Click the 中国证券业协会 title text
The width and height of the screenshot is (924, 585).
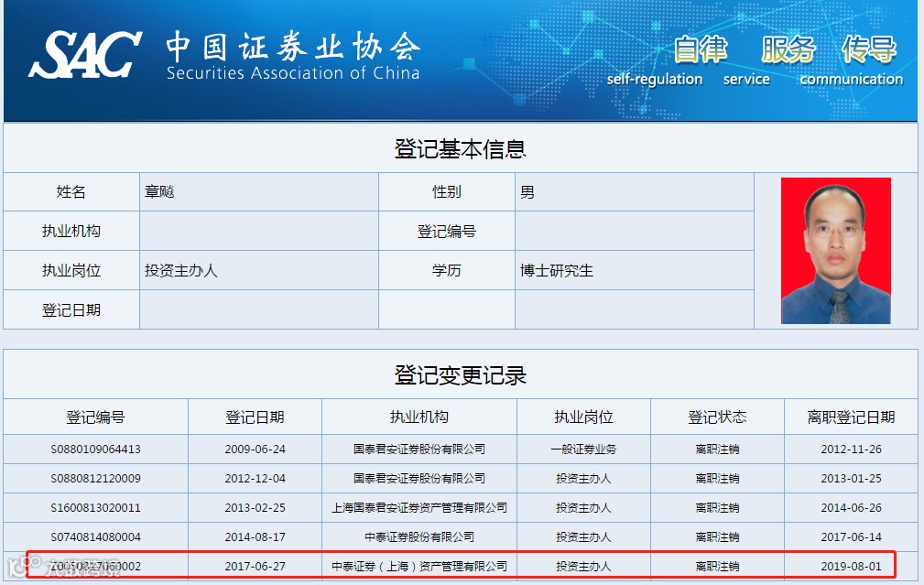coord(293,47)
